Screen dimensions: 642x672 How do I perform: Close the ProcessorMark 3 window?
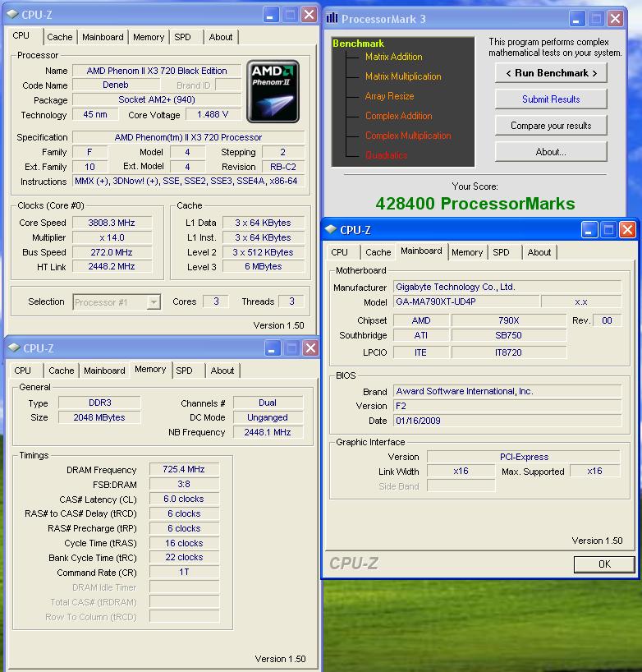click(x=616, y=18)
